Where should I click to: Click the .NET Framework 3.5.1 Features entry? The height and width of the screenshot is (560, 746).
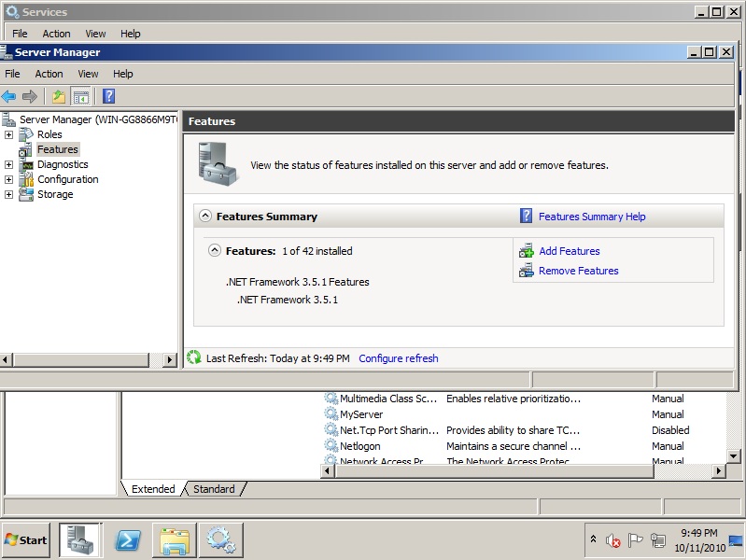point(297,282)
